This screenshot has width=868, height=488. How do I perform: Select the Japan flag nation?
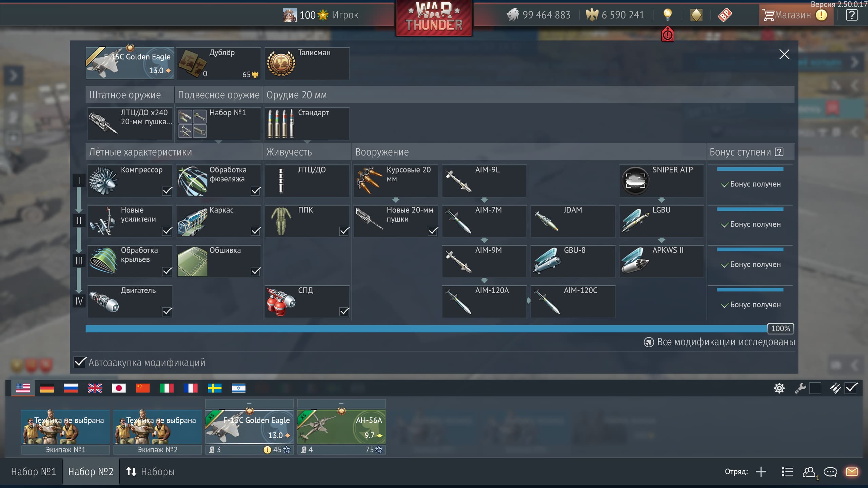pos(119,388)
